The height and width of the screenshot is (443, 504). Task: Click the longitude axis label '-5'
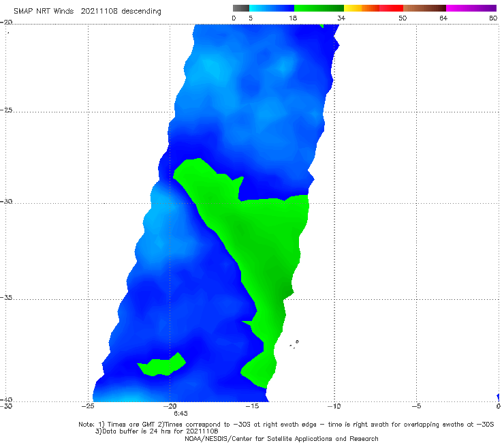point(416,406)
